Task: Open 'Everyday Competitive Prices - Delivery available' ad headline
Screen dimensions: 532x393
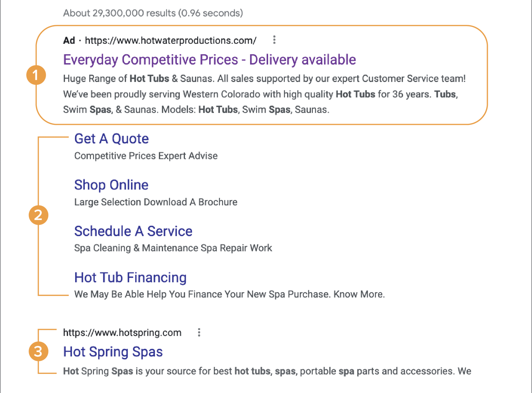Action: coord(209,60)
